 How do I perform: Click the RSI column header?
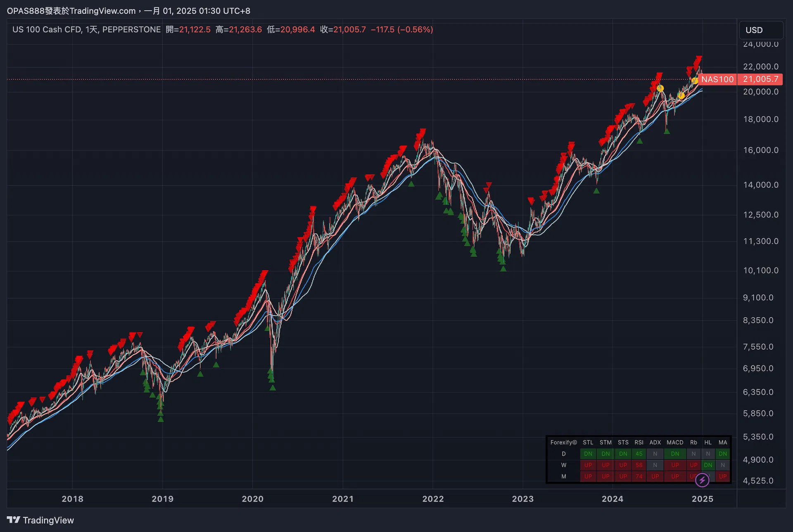[x=639, y=442]
